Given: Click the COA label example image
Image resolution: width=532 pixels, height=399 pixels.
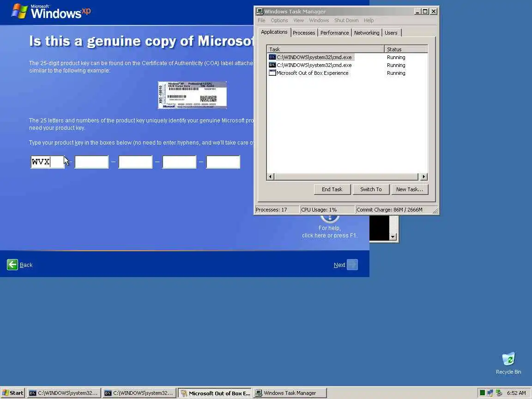Looking at the screenshot, I should [192, 95].
